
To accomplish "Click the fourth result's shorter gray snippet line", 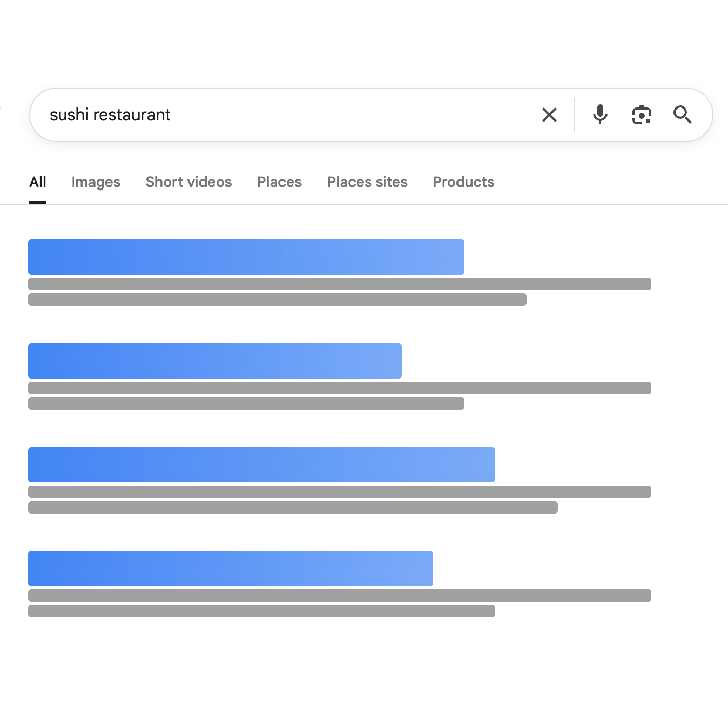I will point(261,611).
